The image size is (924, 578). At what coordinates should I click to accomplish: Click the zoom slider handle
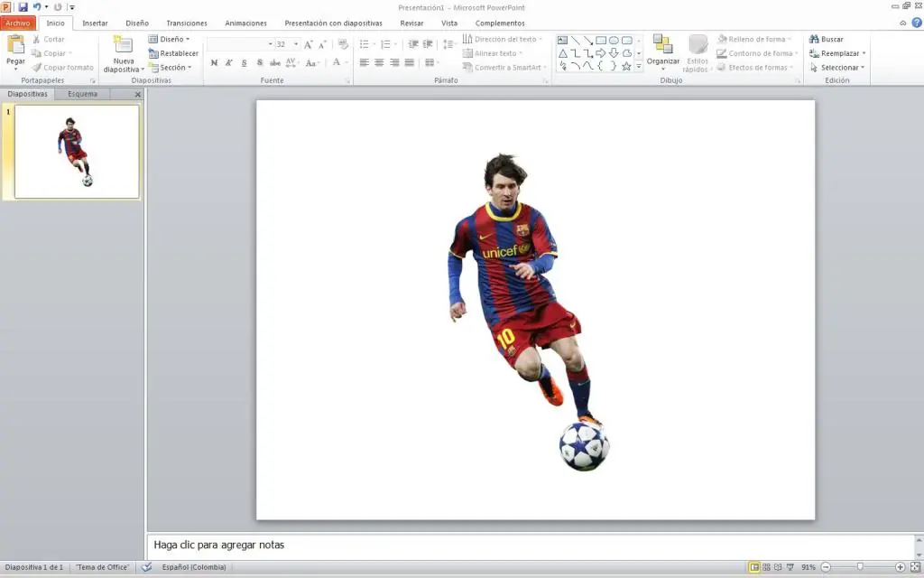(x=860, y=567)
